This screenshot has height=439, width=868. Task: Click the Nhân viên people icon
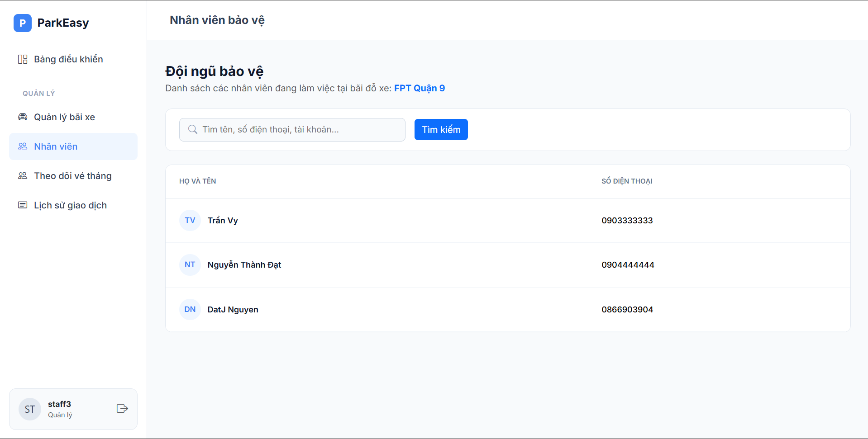click(x=23, y=146)
